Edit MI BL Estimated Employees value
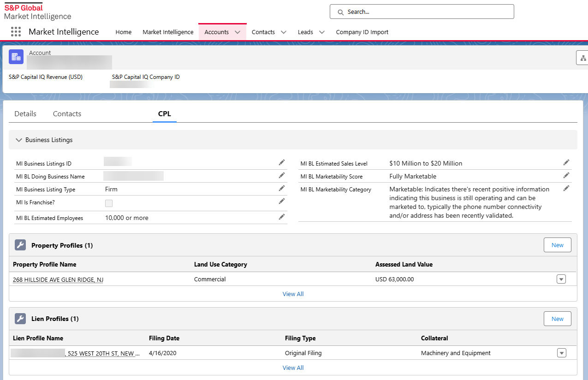This screenshot has height=380, width=588. [x=281, y=217]
